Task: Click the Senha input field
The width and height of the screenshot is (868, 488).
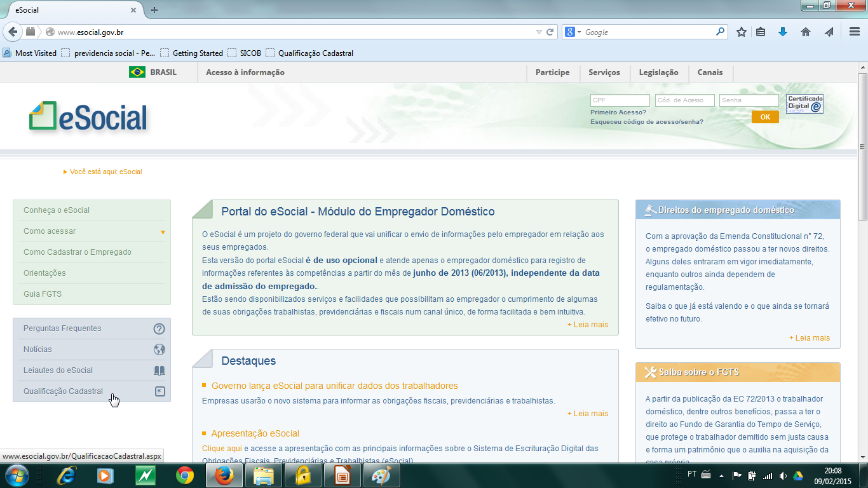Action: coord(749,100)
